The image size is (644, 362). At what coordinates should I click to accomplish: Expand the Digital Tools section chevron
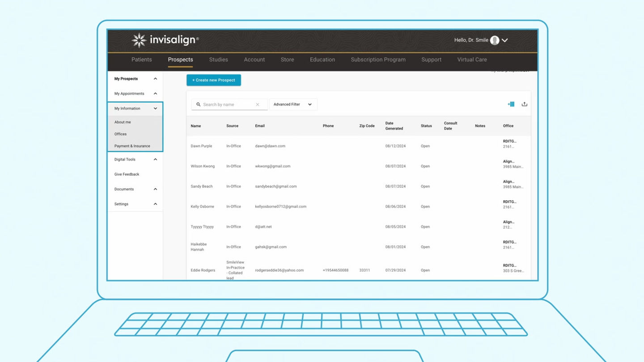(155, 159)
